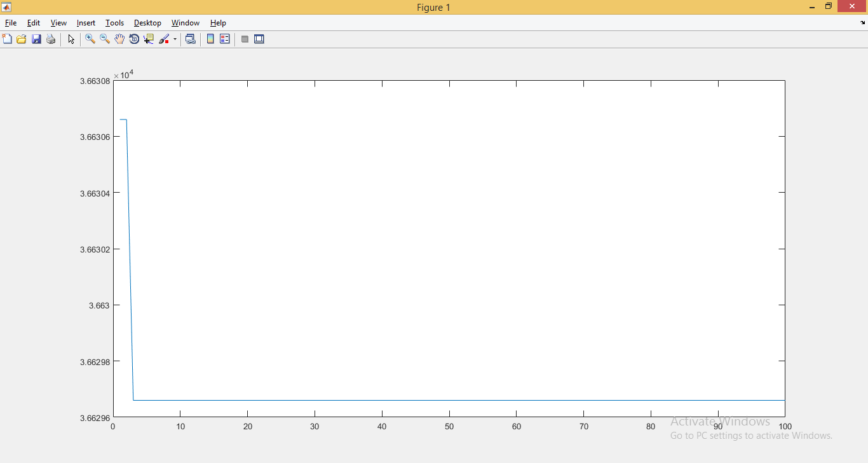The width and height of the screenshot is (868, 463).
Task: Click the x-axis tick label 50
Action: coord(449,427)
